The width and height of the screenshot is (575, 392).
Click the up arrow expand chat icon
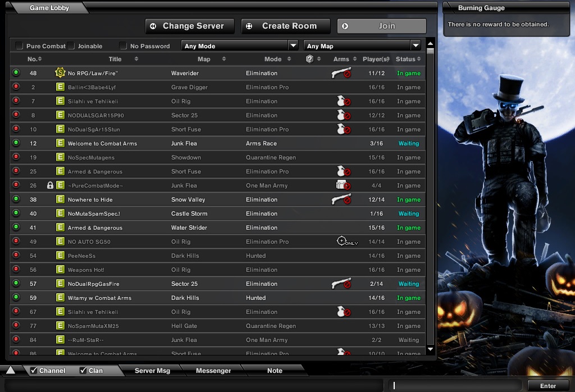pyautogui.click(x=11, y=370)
